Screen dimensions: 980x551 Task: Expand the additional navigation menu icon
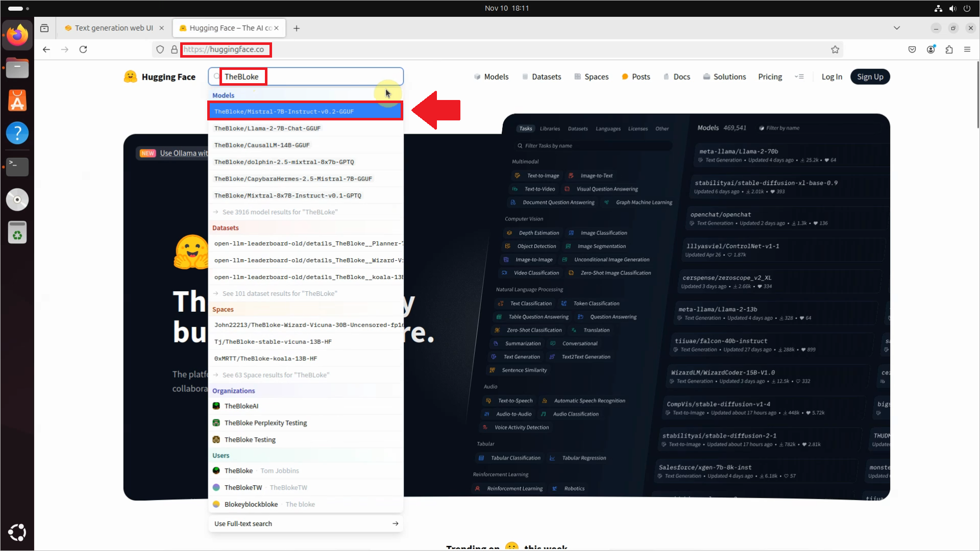[799, 77]
